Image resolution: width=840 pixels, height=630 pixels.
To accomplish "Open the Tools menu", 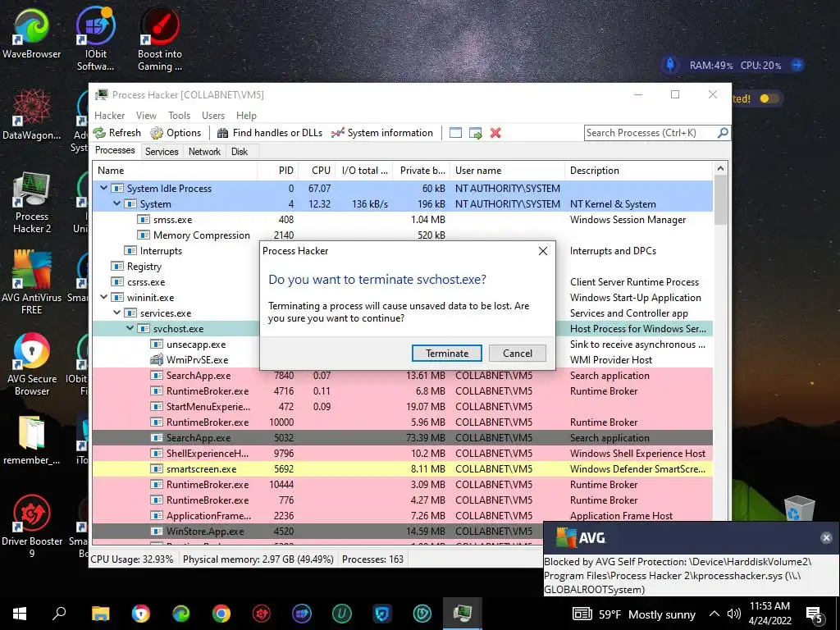I will pos(179,115).
